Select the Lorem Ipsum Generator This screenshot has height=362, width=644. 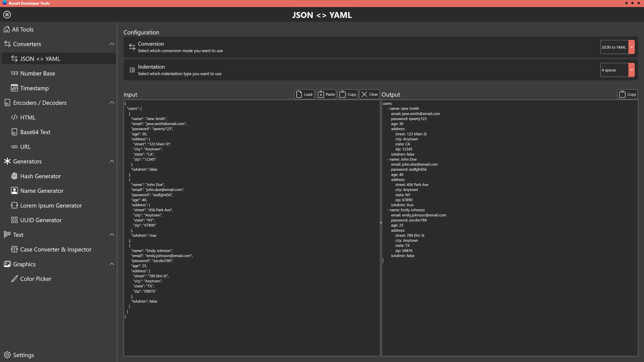(51, 205)
